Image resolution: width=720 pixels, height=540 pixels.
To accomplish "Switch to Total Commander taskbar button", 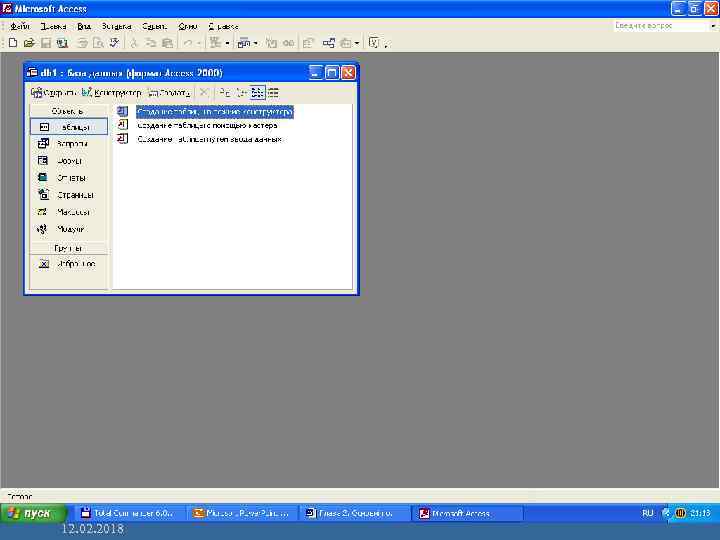I will tap(129, 513).
